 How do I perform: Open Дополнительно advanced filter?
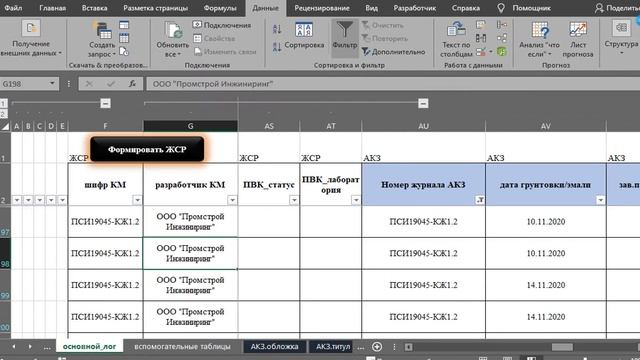393,52
